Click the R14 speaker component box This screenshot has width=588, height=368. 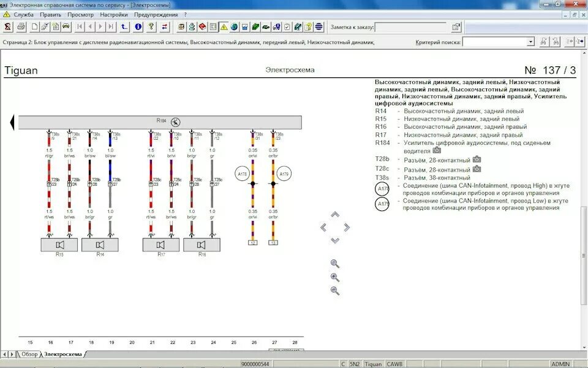[x=100, y=245]
